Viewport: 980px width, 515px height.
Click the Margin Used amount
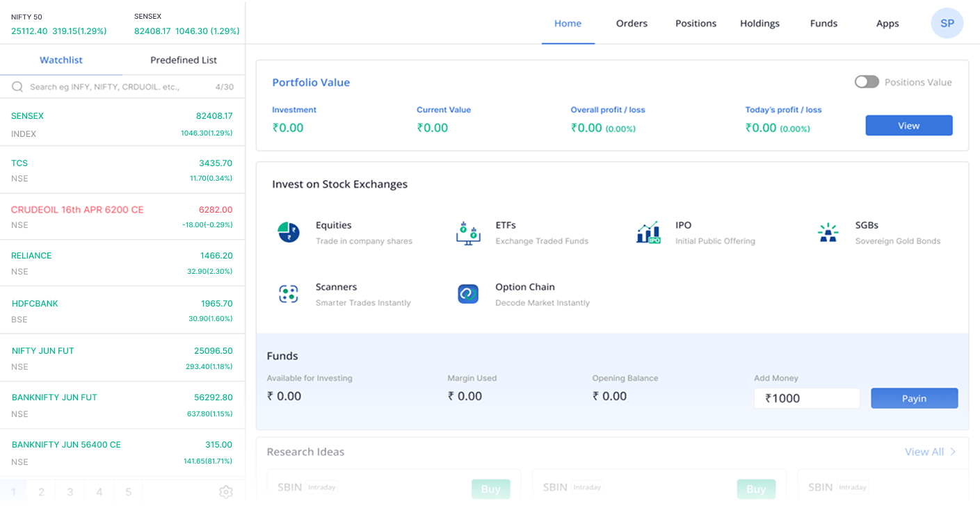(465, 396)
